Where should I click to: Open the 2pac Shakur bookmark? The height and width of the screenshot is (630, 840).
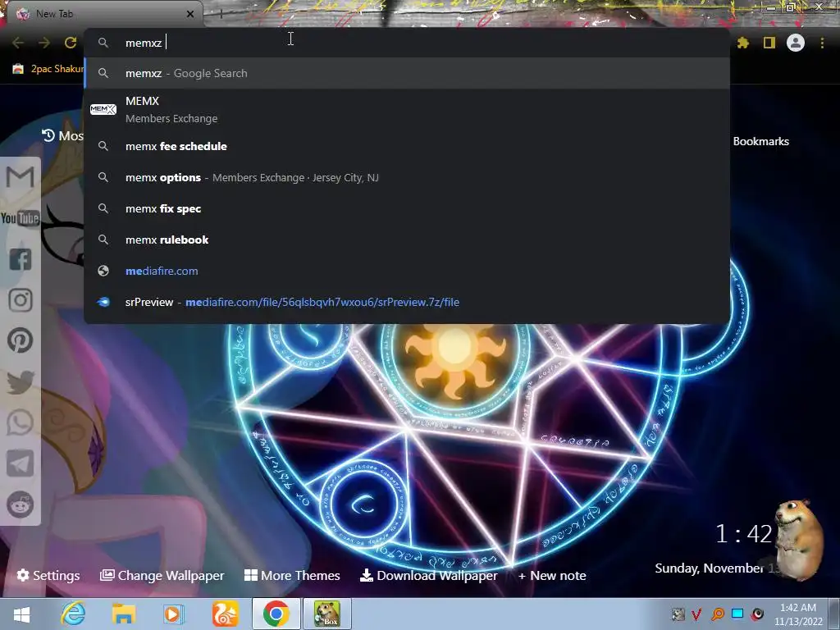point(48,69)
